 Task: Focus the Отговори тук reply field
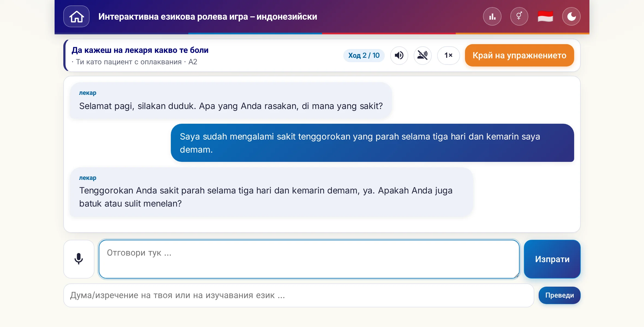pyautogui.click(x=309, y=259)
